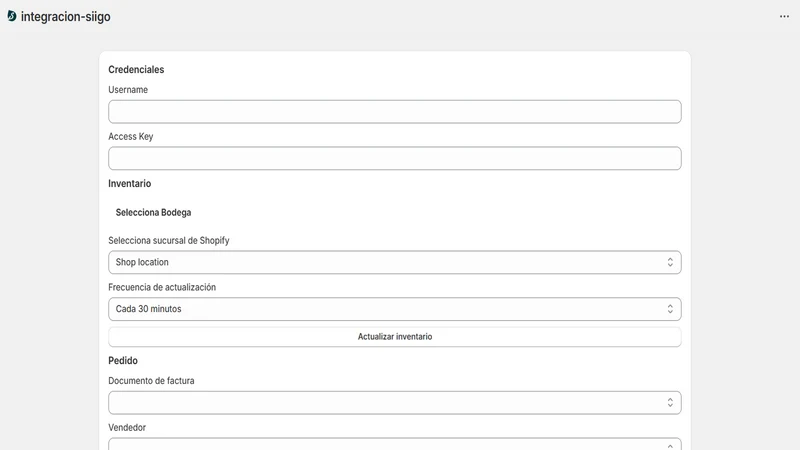This screenshot has height=450, width=800.
Task: Click the Inventario section heading
Action: point(130,183)
